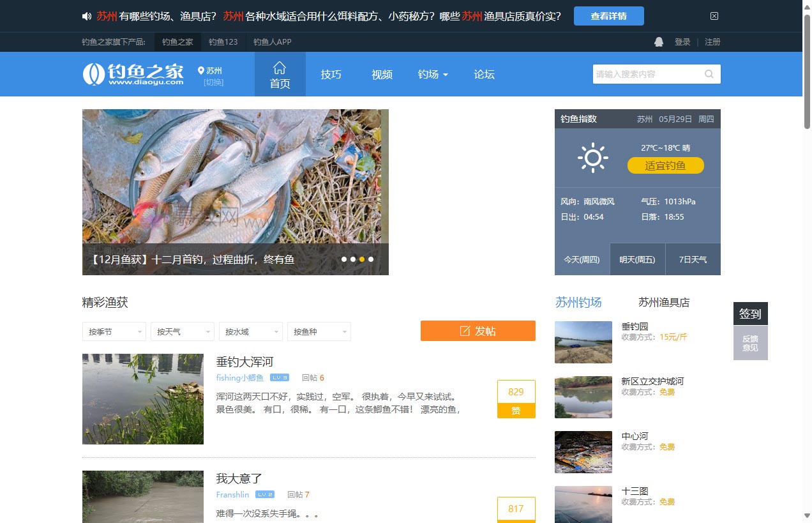Open the 按水域 filter dropdown
This screenshot has height=523, width=812.
250,331
